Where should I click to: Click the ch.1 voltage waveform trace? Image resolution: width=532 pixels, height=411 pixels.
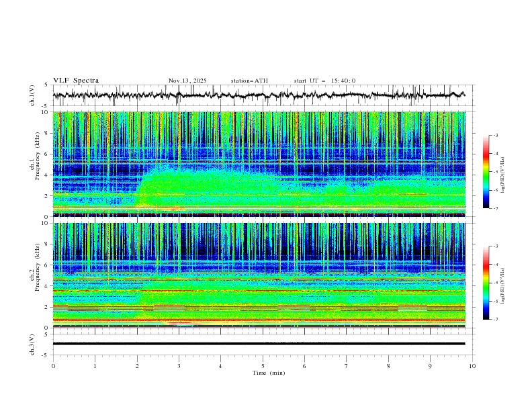pos(259,95)
